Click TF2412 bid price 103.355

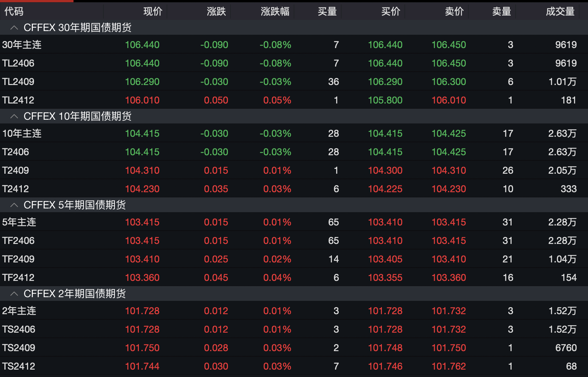click(385, 278)
